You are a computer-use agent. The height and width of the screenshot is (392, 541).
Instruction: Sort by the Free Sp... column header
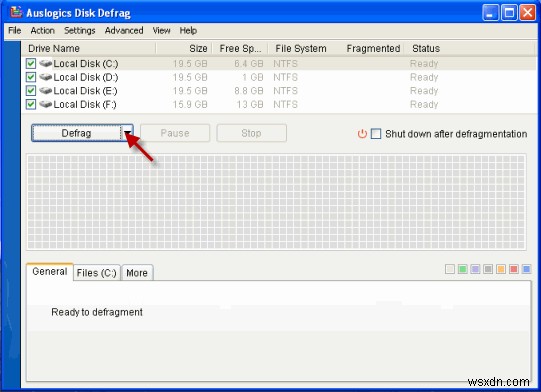tap(240, 48)
